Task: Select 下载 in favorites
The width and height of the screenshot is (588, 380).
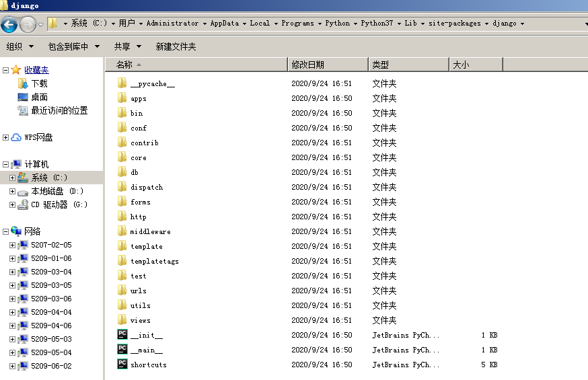Action: tap(40, 83)
